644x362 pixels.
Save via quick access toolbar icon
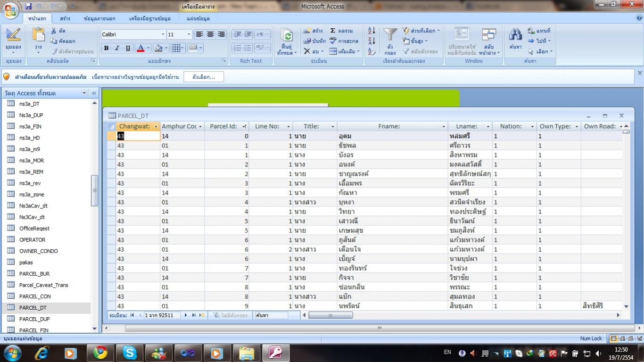tap(28, 6)
